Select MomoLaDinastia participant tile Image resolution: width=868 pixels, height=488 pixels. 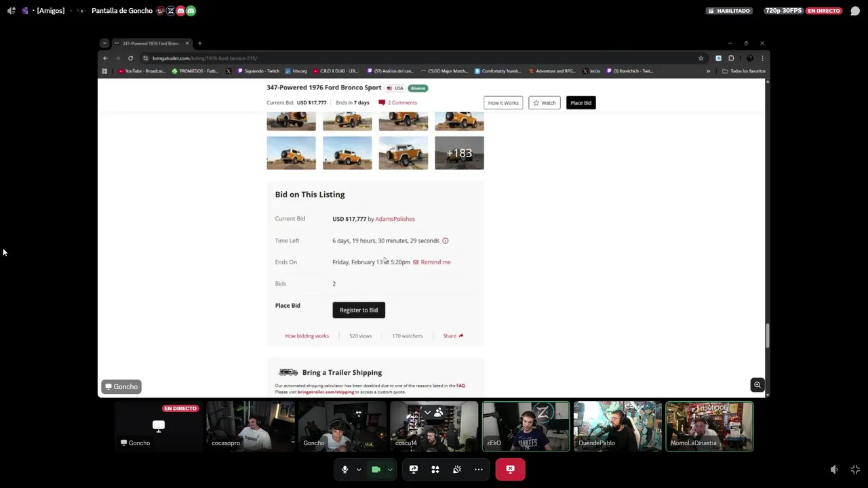tap(709, 426)
